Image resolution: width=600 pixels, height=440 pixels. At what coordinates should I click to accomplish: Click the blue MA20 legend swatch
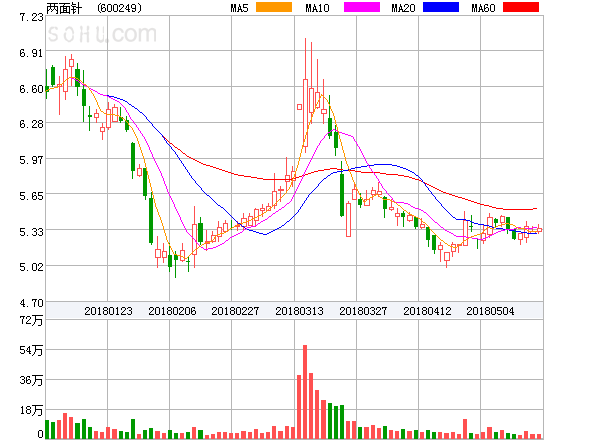(441, 7)
